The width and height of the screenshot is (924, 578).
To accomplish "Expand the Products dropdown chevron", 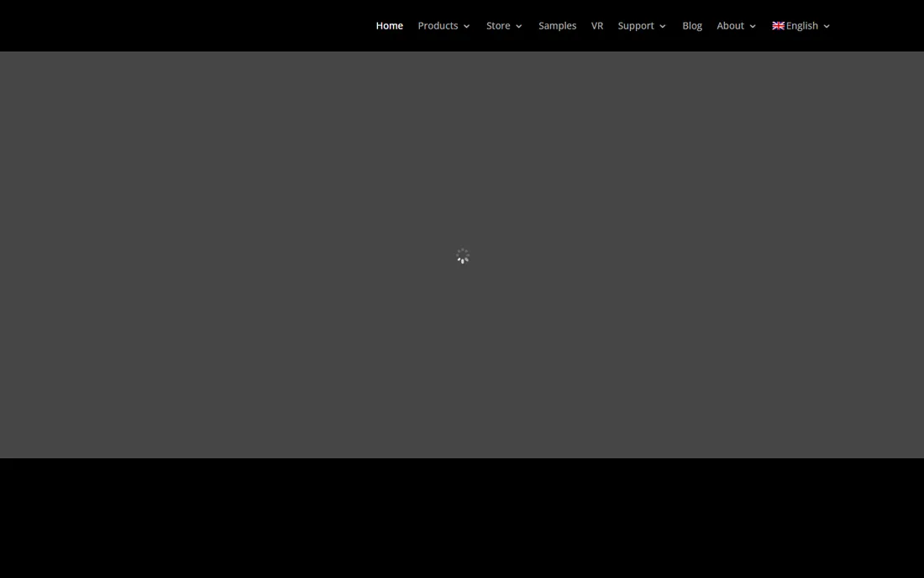I will coord(466,27).
